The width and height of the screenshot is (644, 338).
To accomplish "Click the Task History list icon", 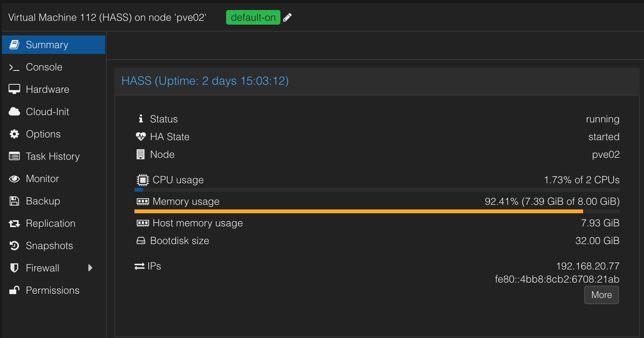I will [14, 156].
